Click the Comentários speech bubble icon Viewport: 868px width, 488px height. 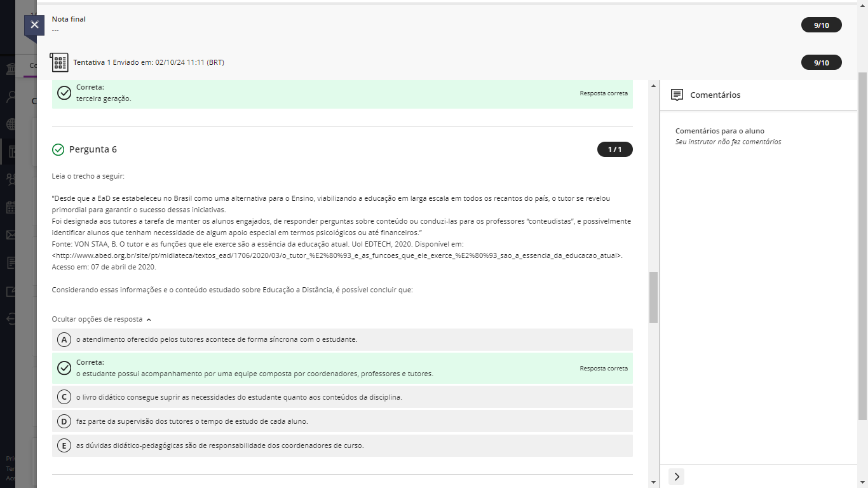(x=677, y=95)
